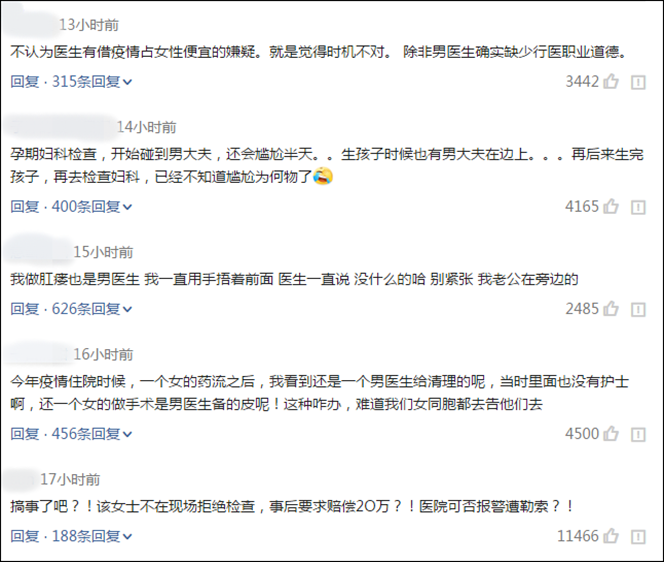
Task: Like the comment with 4165 likes
Action: tap(611, 207)
